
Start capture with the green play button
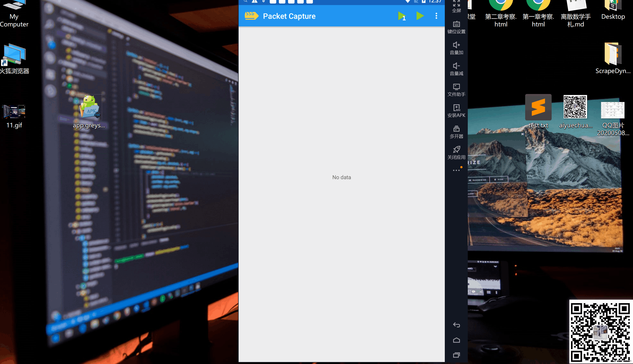[420, 16]
